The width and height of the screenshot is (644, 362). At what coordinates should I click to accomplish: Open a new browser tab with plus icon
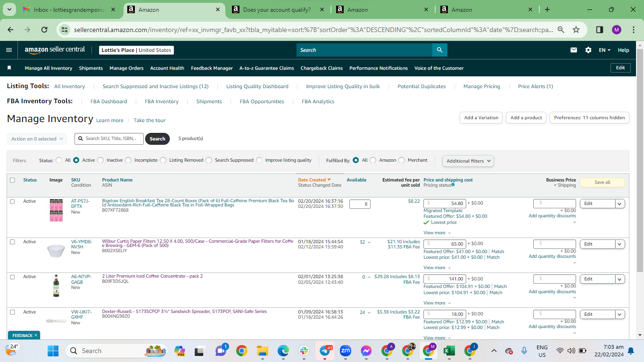click(x=547, y=9)
